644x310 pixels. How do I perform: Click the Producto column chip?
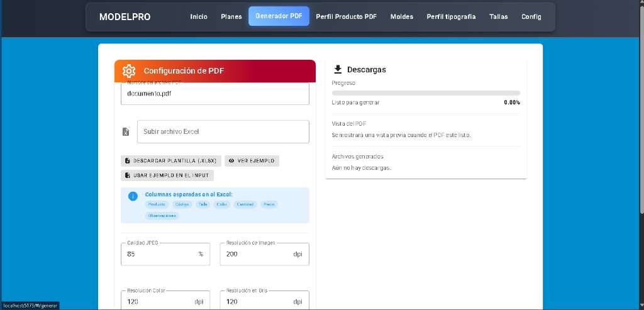157,204
